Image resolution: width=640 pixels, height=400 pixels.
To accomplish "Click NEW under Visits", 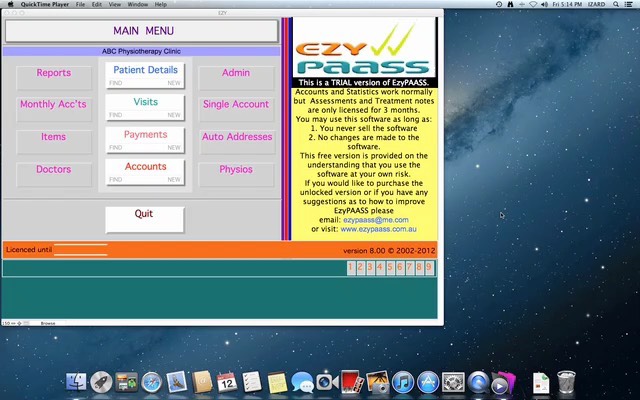I will tap(174, 115).
